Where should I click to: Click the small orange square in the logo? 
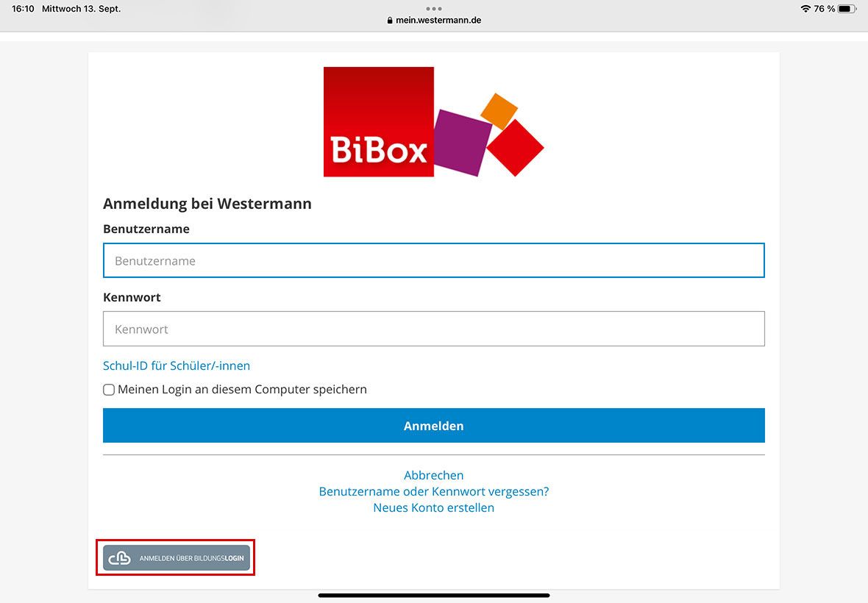pos(499,110)
